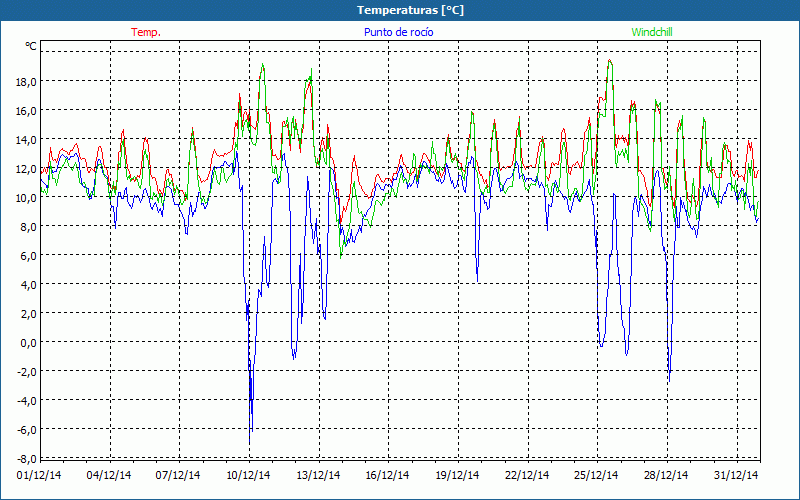800x500 pixels.
Task: Click the 19/12/14 date label
Action: tap(458, 475)
